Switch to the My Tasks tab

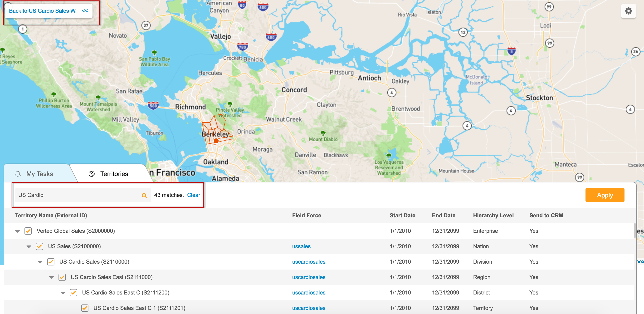point(39,174)
